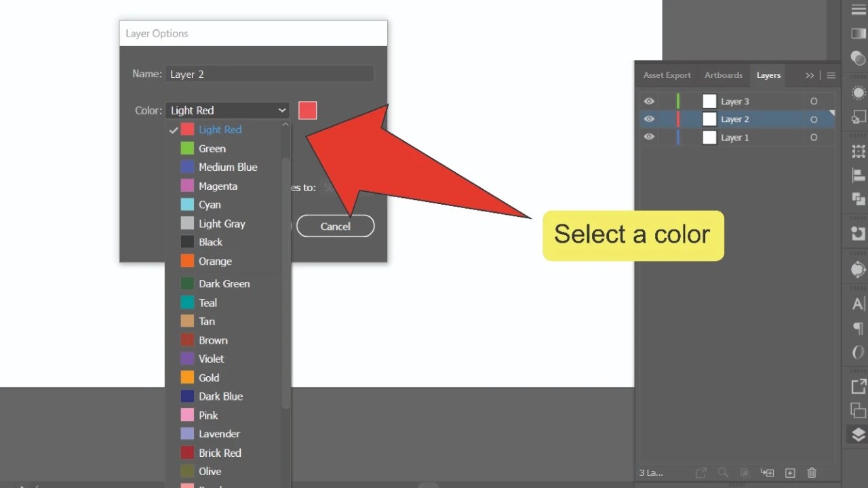Hide Layer 1 with its eye icon
868x488 pixels.
coord(648,137)
